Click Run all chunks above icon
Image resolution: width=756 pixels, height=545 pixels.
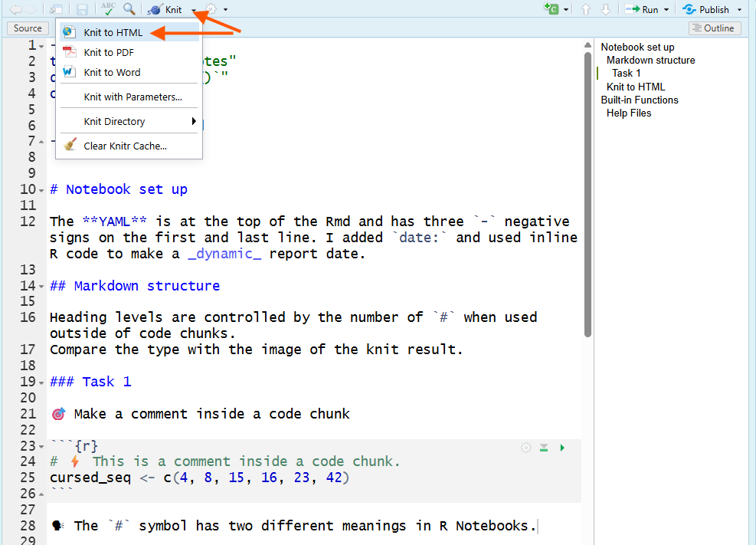pos(544,448)
